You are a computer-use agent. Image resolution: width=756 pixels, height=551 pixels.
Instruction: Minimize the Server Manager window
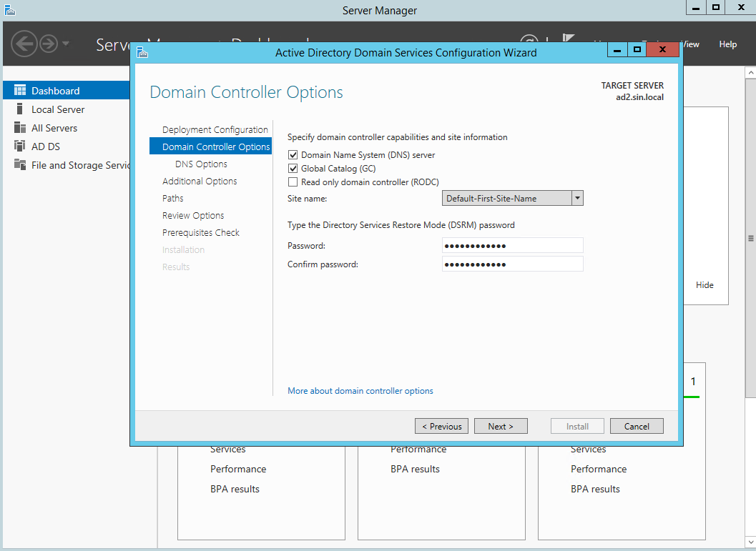click(x=696, y=8)
